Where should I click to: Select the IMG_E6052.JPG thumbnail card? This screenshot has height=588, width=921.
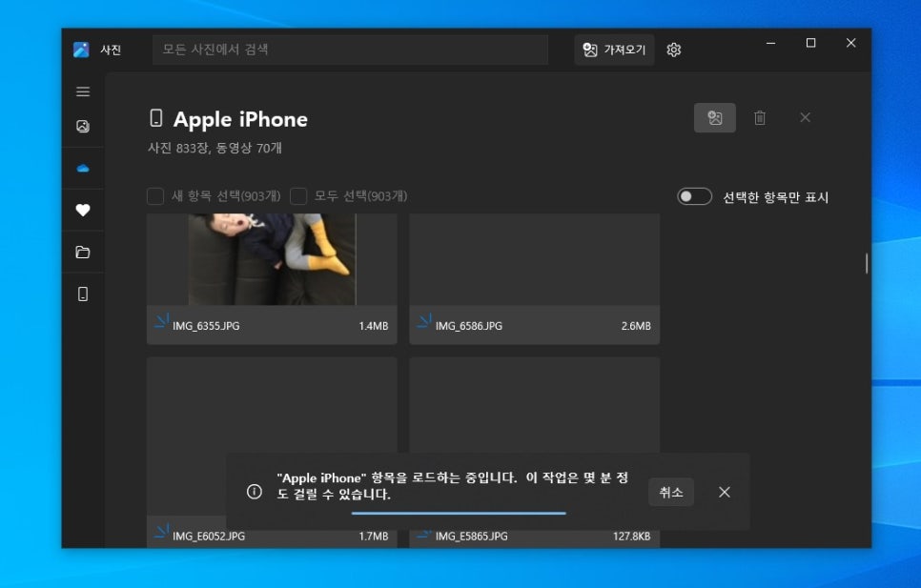coord(272,452)
